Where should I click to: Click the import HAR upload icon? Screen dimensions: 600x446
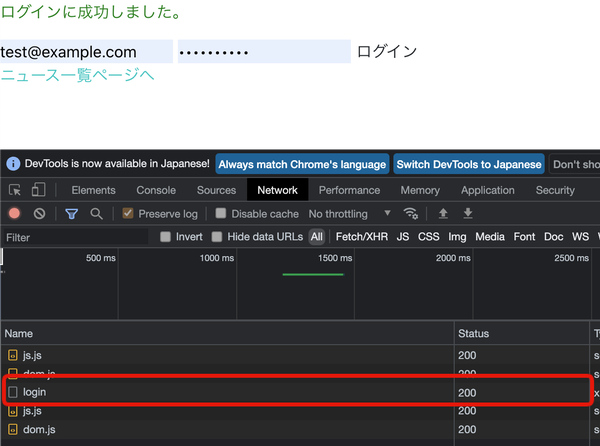point(443,213)
